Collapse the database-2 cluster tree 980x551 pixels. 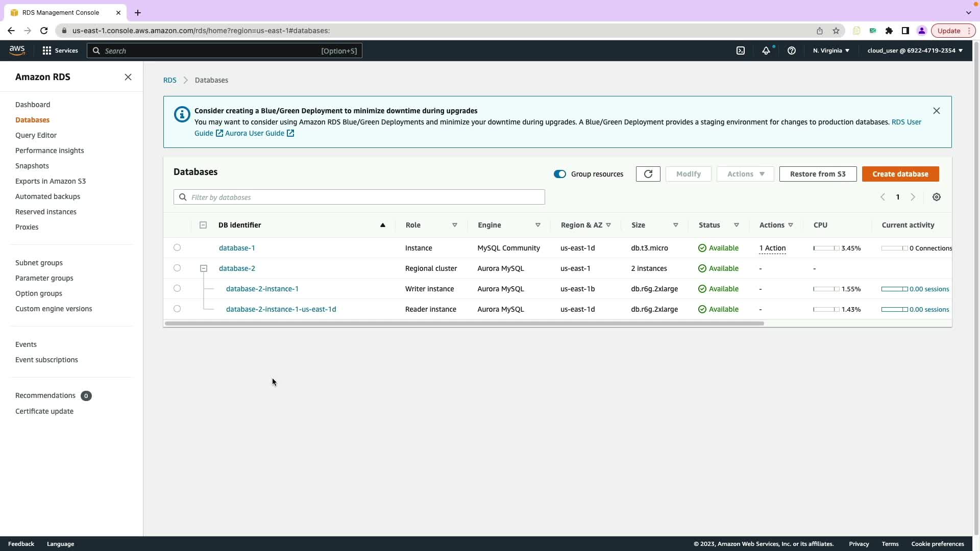pyautogui.click(x=204, y=268)
